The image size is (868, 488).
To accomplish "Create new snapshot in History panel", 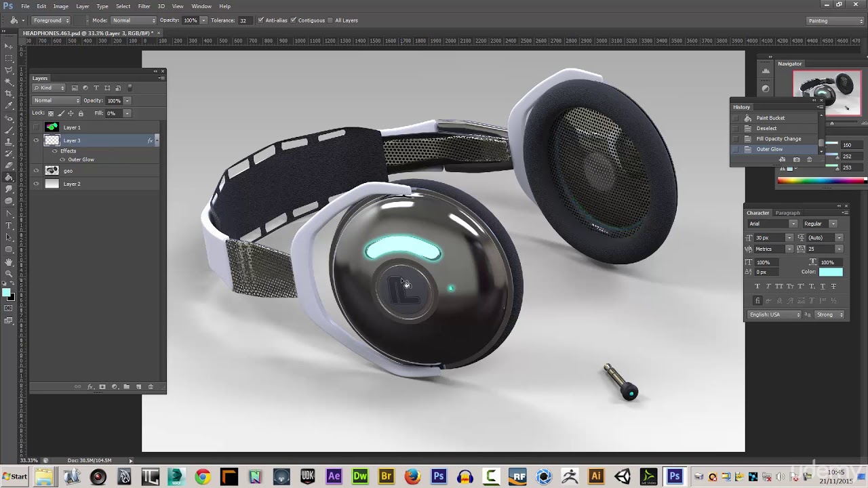I will [796, 159].
